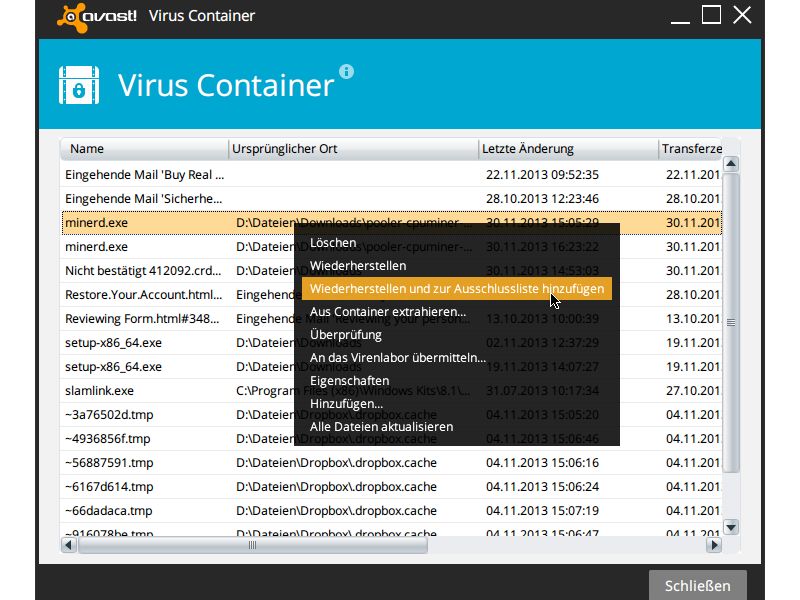The height and width of the screenshot is (600, 800).
Task: Choose Wiederherstellen from the context menu
Action: [x=358, y=266]
